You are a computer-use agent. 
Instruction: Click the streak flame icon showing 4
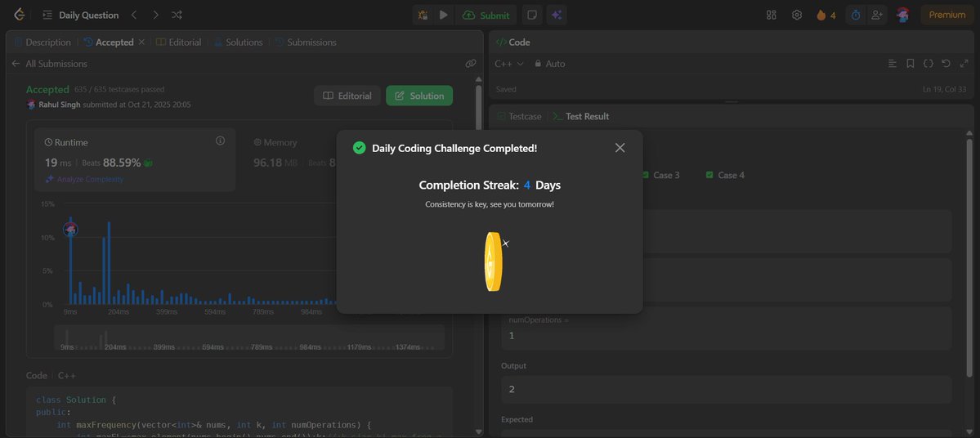coord(826,15)
